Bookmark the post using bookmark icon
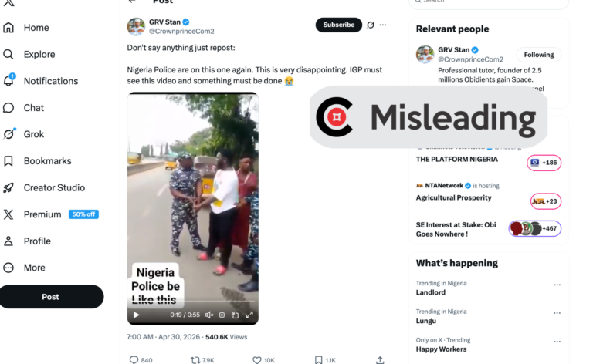The height and width of the screenshot is (364, 593). tap(319, 360)
